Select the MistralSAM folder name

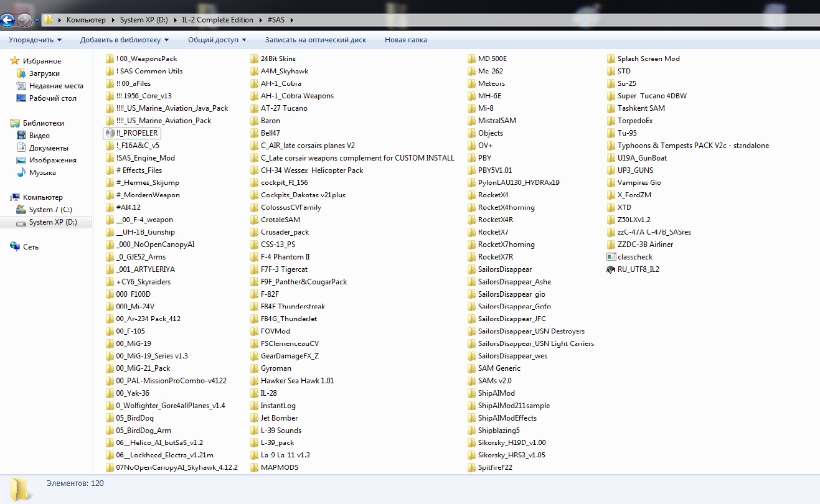click(497, 121)
